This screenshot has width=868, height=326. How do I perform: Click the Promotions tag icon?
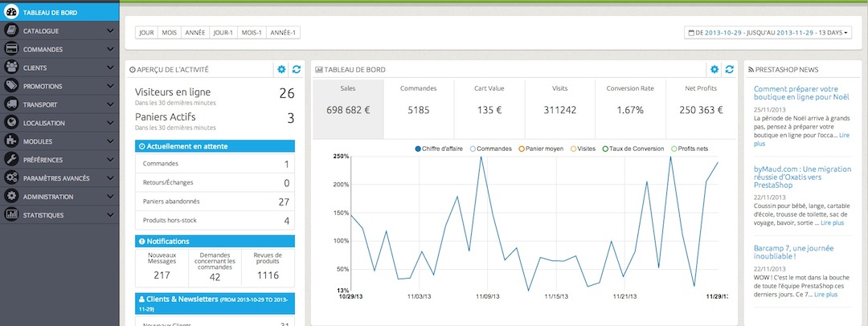click(11, 86)
